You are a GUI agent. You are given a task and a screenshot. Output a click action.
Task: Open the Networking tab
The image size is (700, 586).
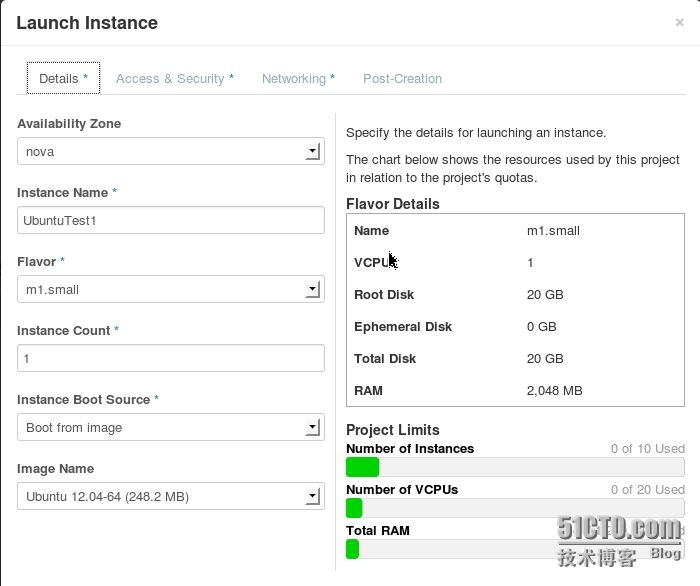coord(298,79)
